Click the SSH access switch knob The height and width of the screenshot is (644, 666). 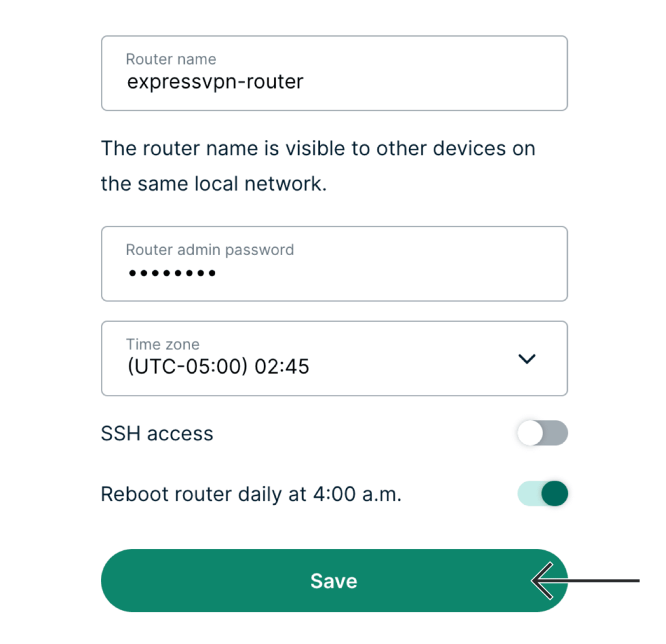(x=531, y=433)
